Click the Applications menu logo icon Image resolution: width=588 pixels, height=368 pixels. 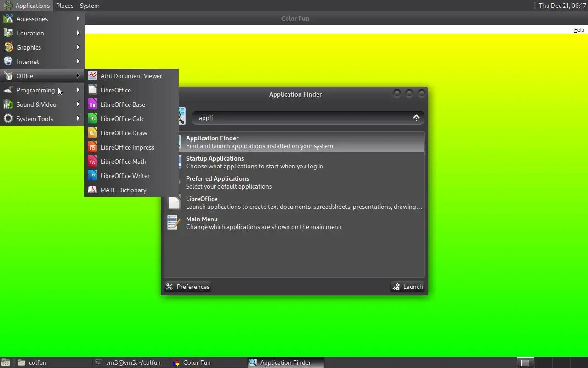[8, 6]
